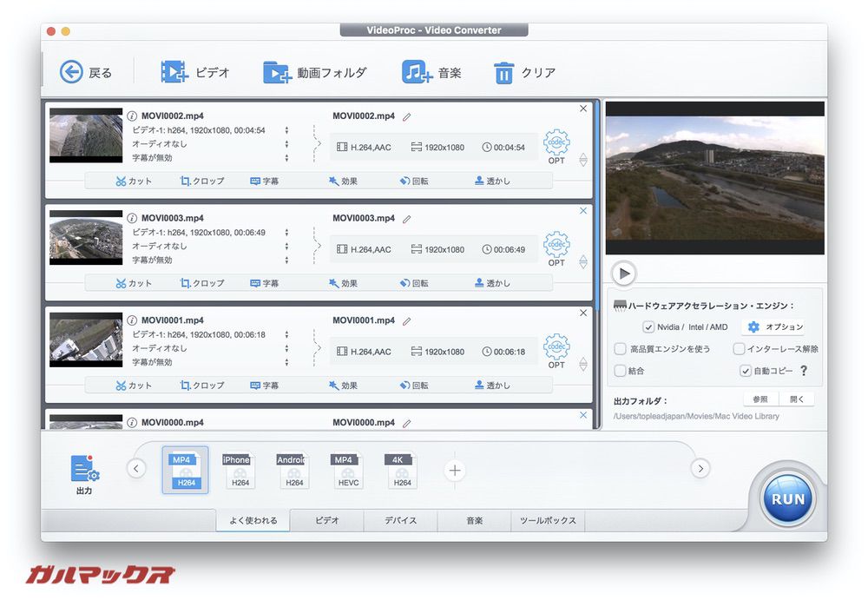
Task: Click the 音楽 add-music toolbar icon
Action: (x=412, y=73)
